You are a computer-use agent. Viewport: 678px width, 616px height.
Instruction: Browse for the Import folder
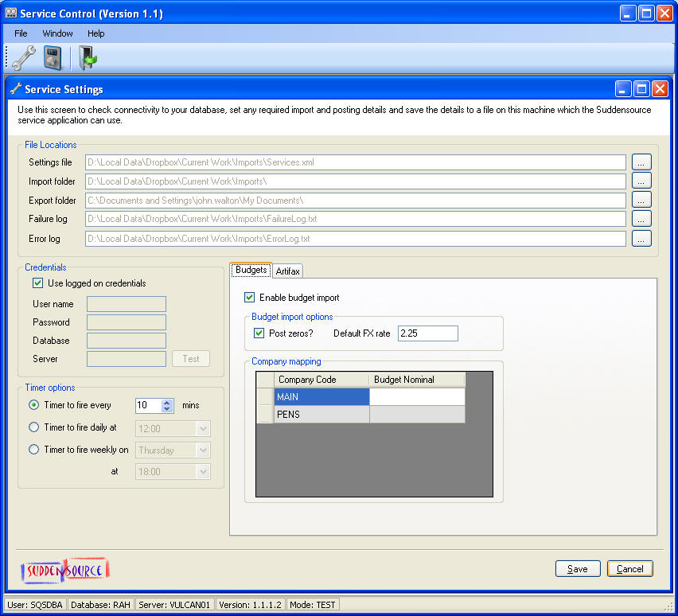coord(641,181)
